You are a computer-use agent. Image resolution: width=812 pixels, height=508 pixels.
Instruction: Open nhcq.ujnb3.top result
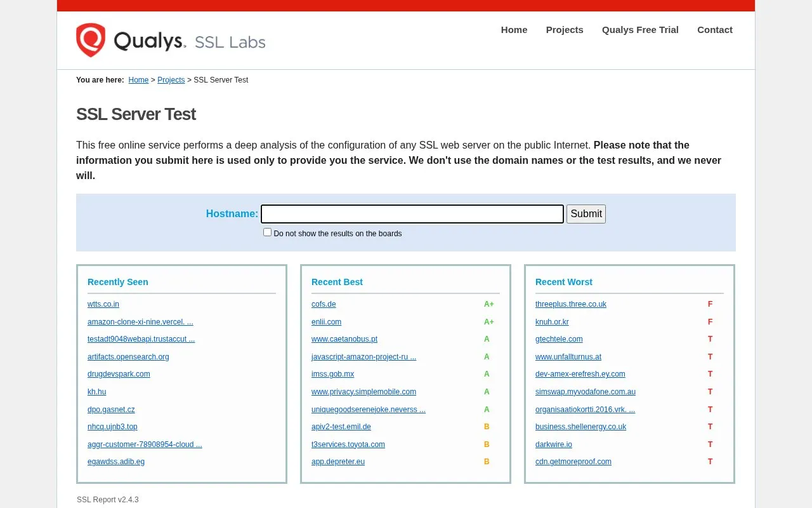point(112,427)
